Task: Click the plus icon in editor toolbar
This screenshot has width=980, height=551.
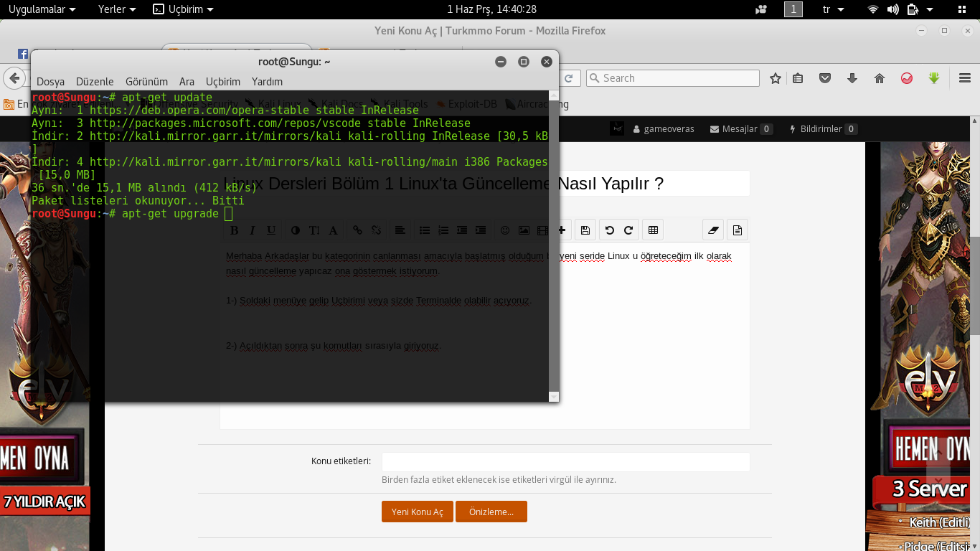Action: click(562, 230)
